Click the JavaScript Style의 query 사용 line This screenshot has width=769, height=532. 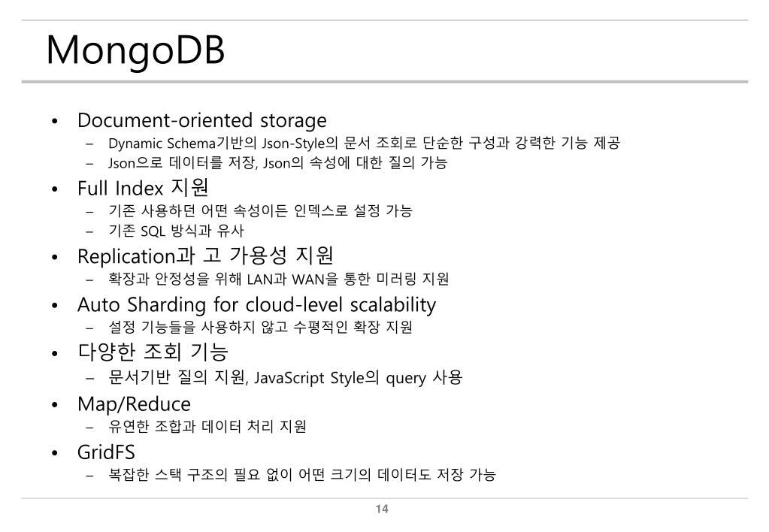pos(286,377)
